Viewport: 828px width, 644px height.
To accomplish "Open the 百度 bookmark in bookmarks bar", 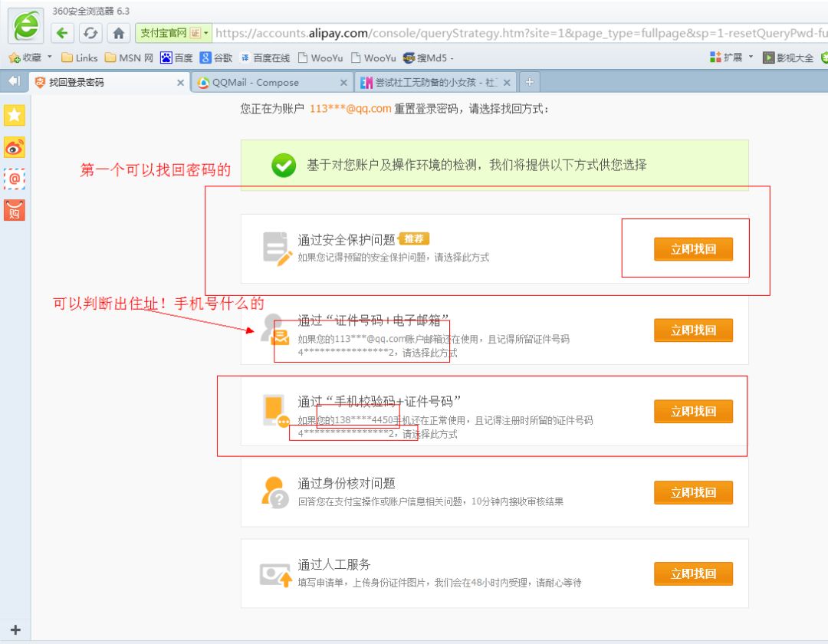I will 176,58.
